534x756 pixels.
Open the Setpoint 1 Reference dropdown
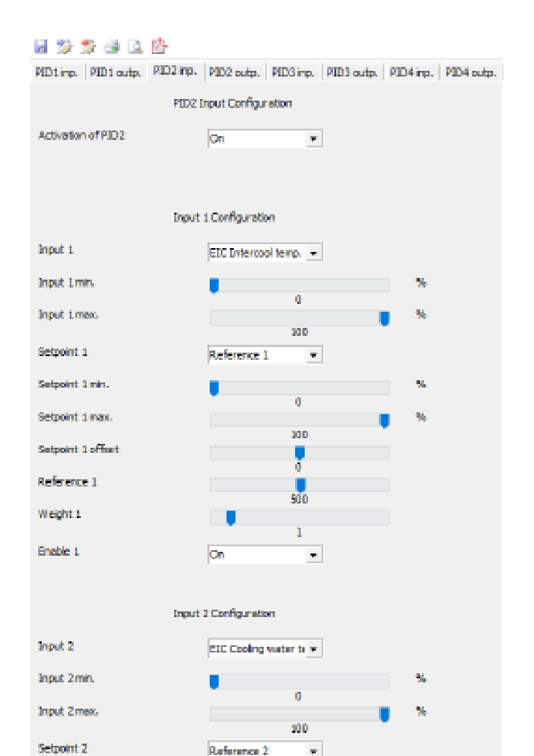pyautogui.click(x=265, y=355)
